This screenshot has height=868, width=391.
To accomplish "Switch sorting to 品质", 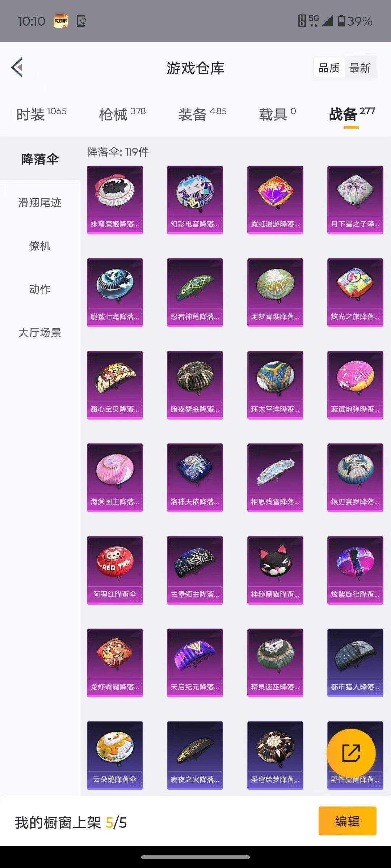I will click(x=329, y=68).
